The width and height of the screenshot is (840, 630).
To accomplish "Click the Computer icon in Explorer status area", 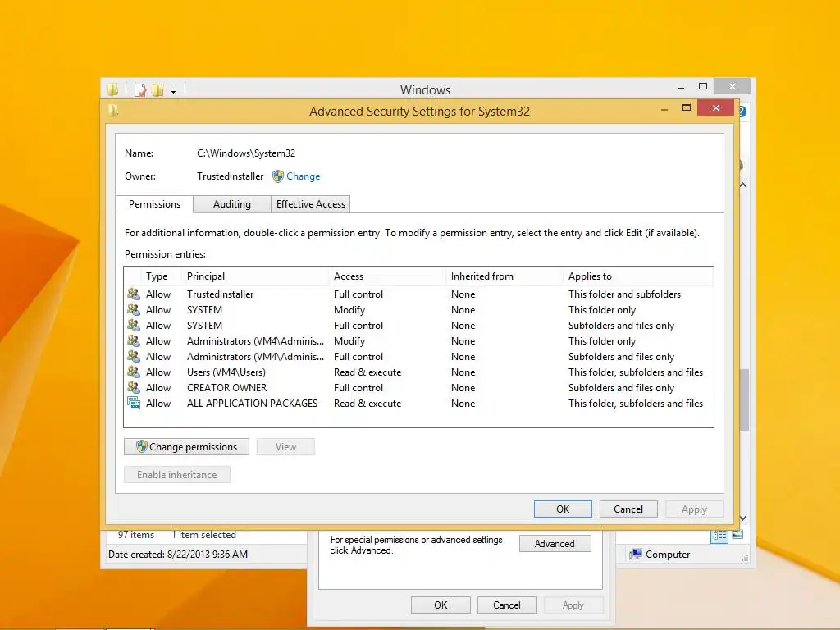I will point(636,555).
